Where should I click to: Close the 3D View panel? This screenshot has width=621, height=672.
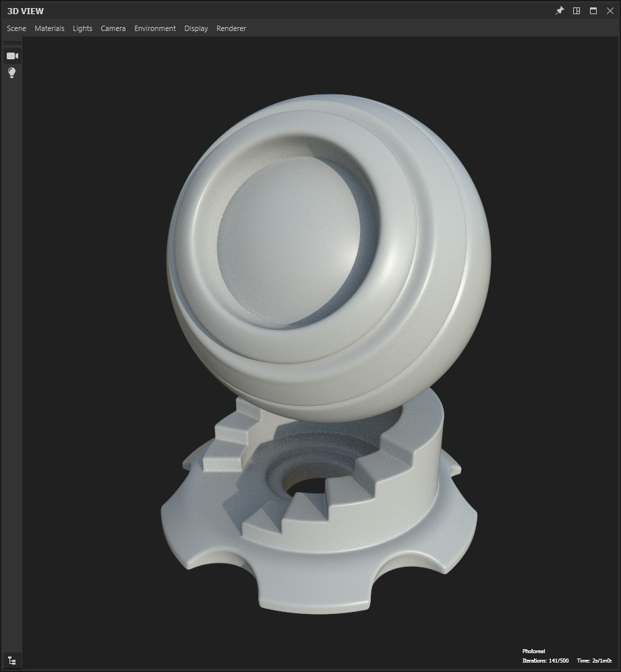610,11
